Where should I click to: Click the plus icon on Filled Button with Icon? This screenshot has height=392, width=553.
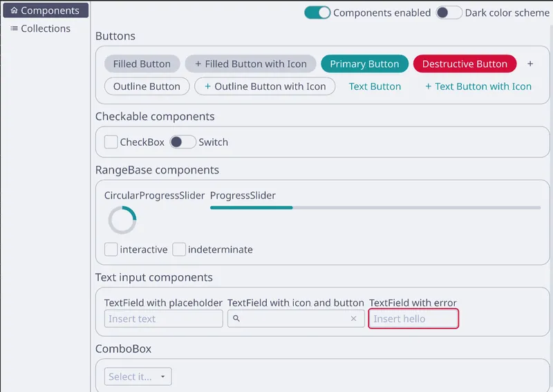(x=198, y=64)
